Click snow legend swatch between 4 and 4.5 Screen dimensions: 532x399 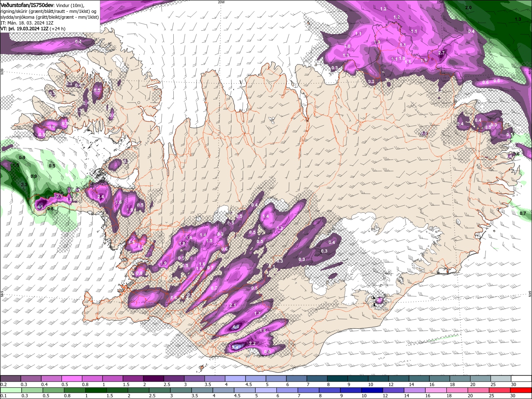pos(235,378)
